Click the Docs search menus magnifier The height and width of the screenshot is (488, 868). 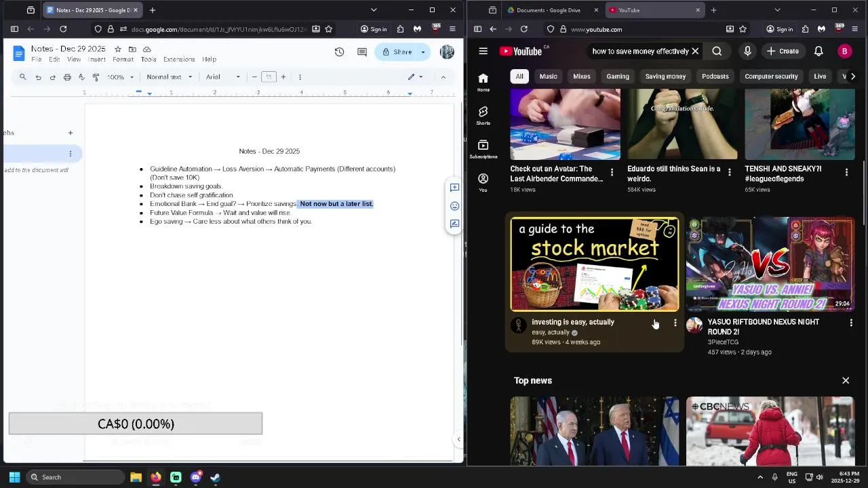pos(23,77)
